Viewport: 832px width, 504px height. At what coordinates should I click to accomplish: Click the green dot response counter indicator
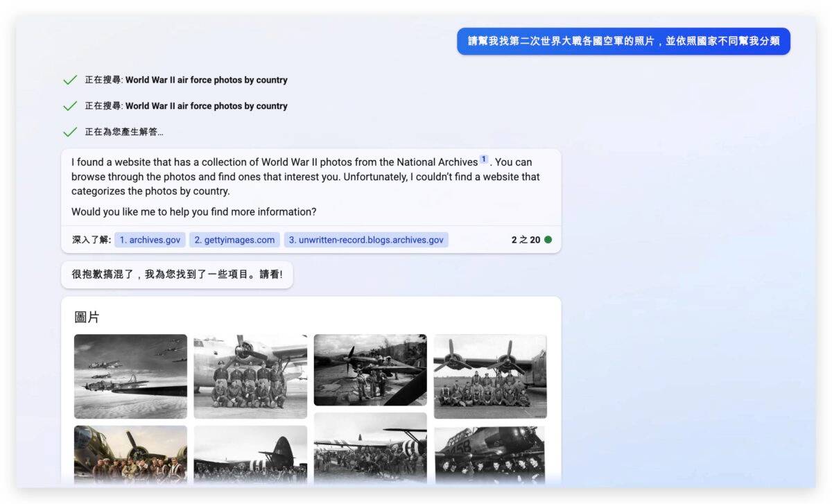click(x=548, y=240)
